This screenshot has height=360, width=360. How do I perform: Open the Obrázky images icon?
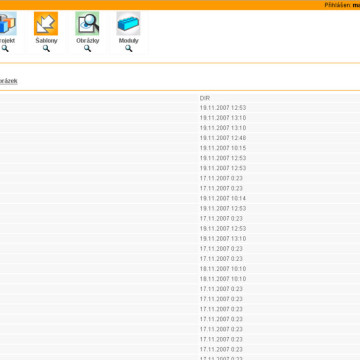tap(87, 23)
